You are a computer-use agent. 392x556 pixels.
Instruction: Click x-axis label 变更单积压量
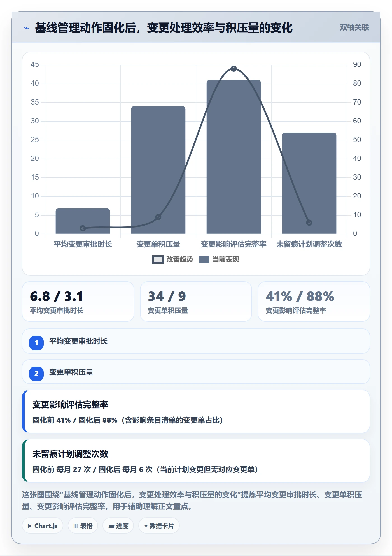pos(158,244)
